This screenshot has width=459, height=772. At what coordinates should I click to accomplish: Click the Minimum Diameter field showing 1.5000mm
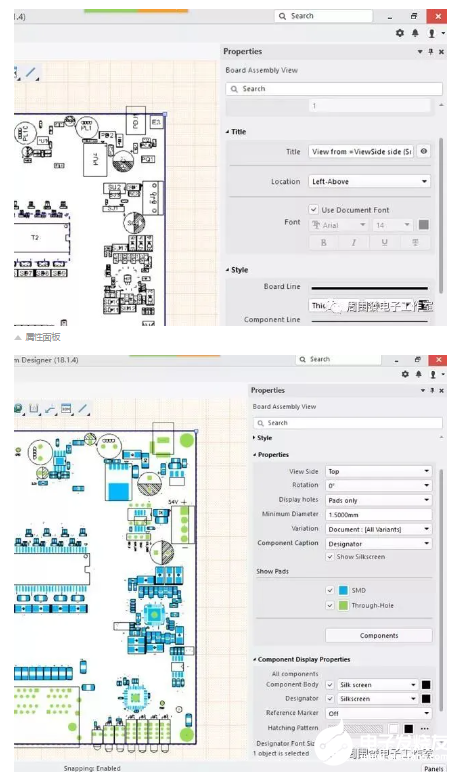point(379,515)
